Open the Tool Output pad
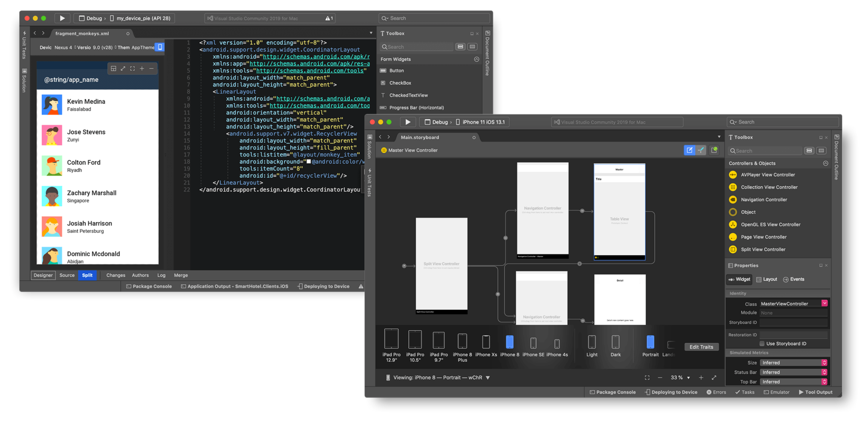Screen dimensions: 868x434 click(x=815, y=392)
